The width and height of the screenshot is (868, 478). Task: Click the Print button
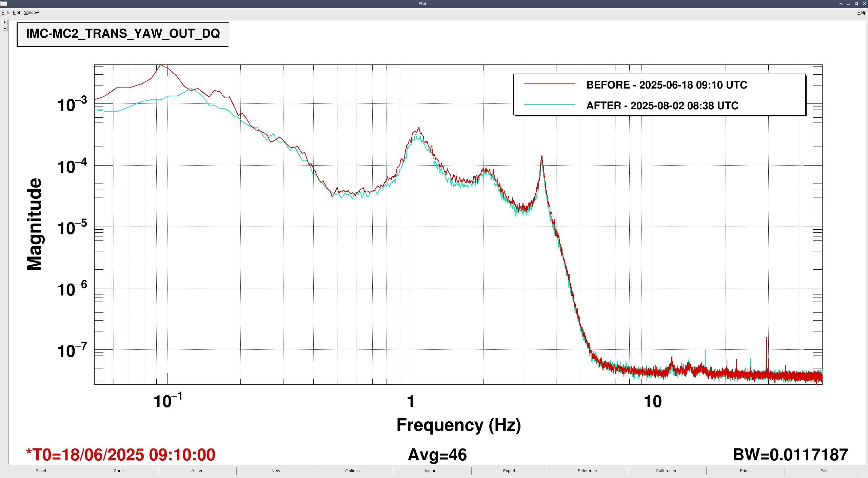[746, 471]
